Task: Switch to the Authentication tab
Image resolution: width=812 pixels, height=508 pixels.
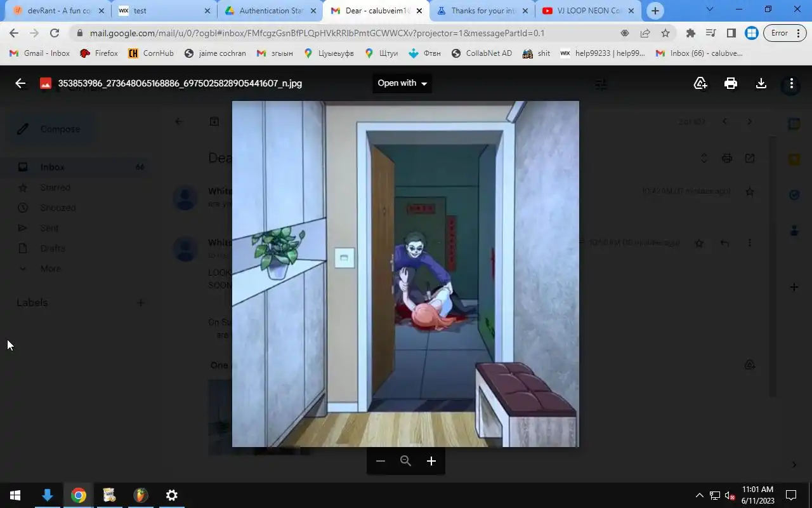Action: 270,11
